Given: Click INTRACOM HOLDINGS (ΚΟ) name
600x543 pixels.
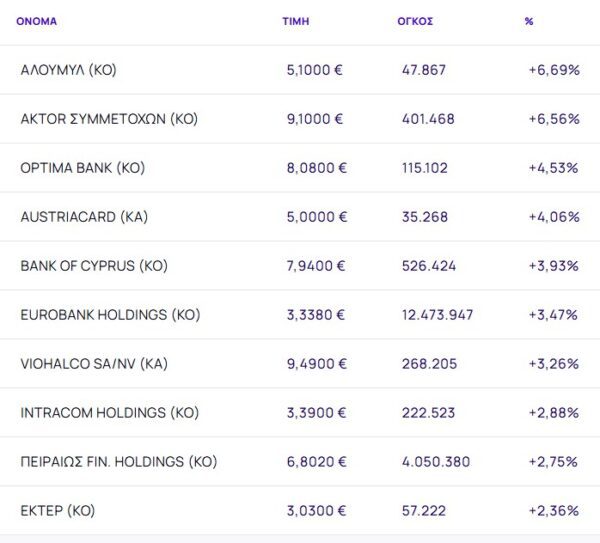Looking at the screenshot, I should point(109,413).
